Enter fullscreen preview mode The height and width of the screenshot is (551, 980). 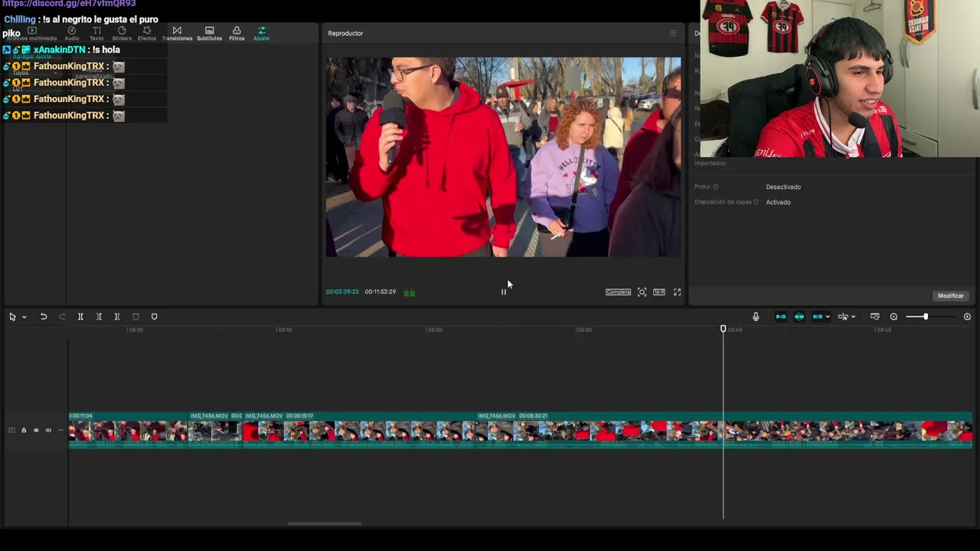[677, 292]
